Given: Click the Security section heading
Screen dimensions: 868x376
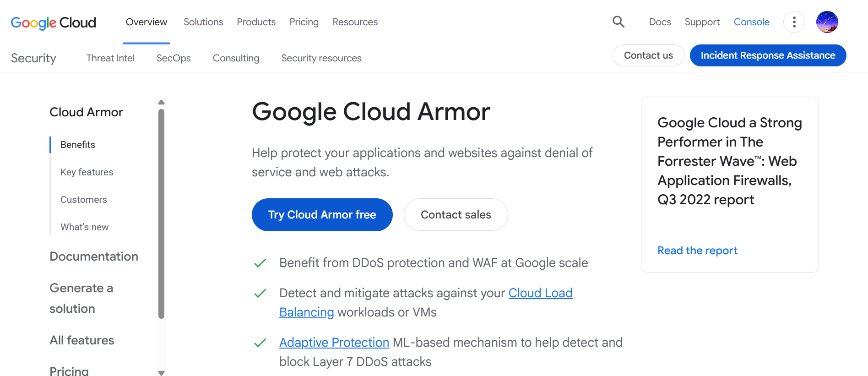Looking at the screenshot, I should (x=33, y=58).
